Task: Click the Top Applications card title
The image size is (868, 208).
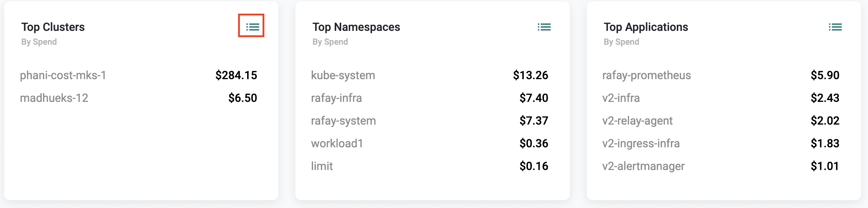Action: [646, 27]
